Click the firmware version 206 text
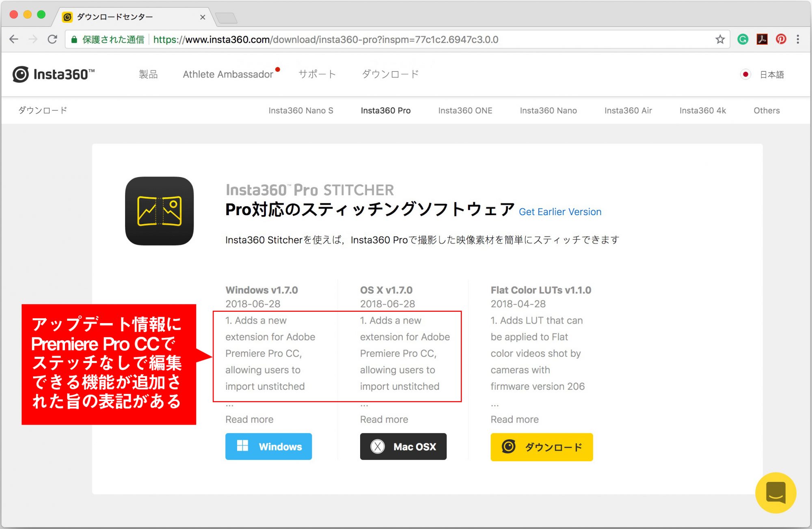The height and width of the screenshot is (529, 812). point(538,386)
